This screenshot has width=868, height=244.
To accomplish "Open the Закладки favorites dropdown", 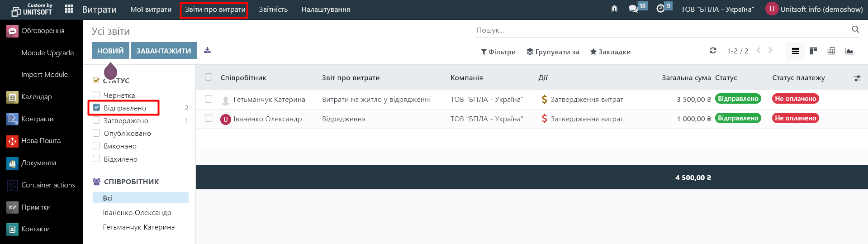I will point(610,52).
